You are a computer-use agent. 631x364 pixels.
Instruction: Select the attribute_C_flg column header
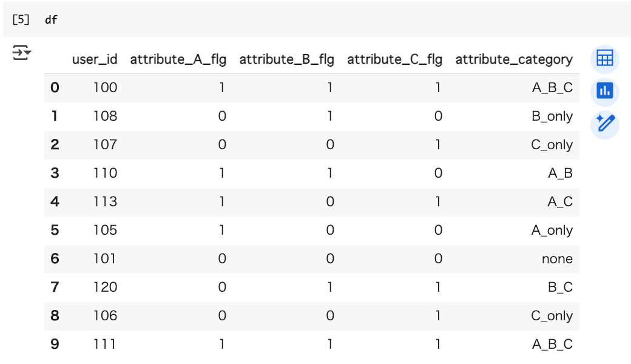[x=395, y=59]
